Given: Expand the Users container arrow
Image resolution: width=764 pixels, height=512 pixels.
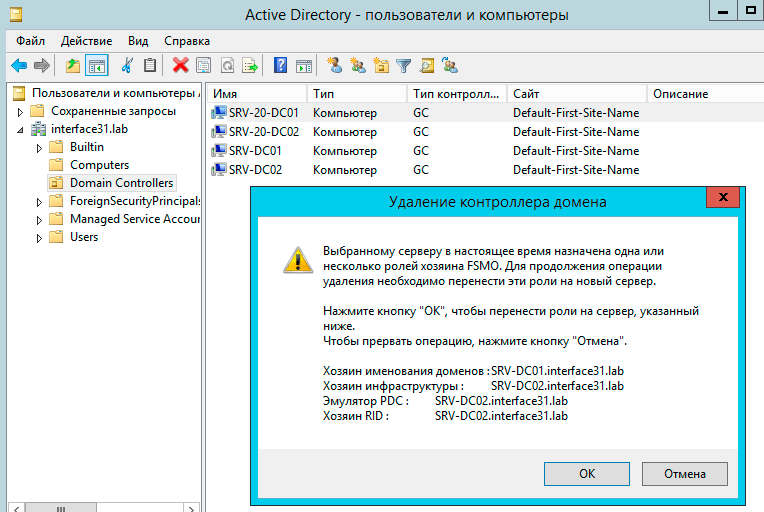Looking at the screenshot, I should tap(38, 238).
